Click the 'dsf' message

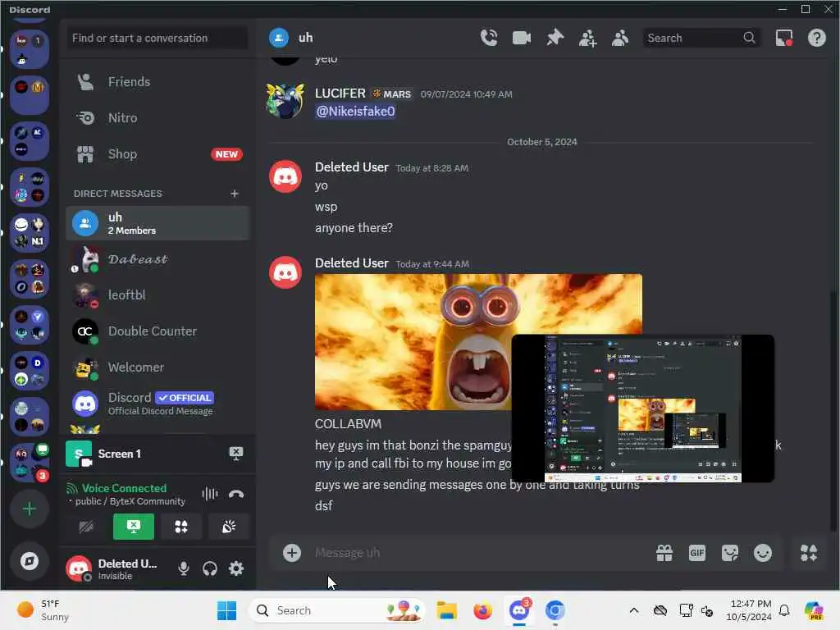(x=323, y=505)
